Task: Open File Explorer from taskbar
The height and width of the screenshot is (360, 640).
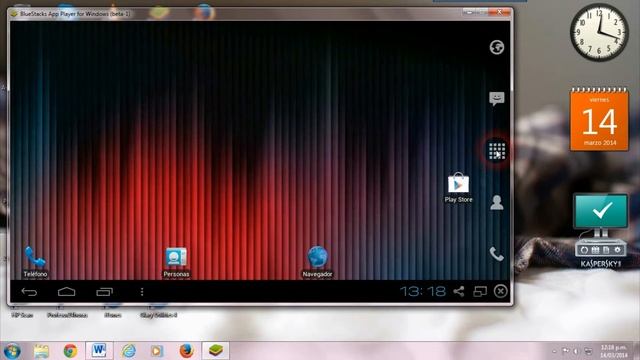Action: click(x=41, y=351)
